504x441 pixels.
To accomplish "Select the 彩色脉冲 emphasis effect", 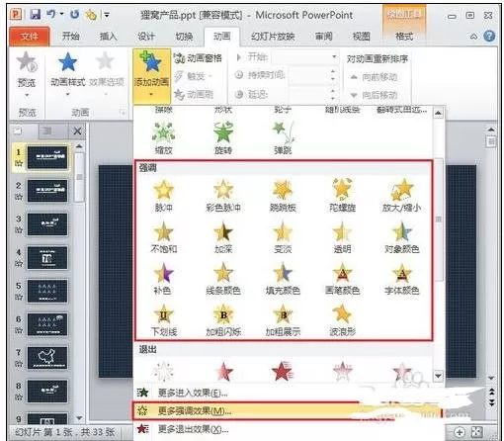I will click(223, 196).
